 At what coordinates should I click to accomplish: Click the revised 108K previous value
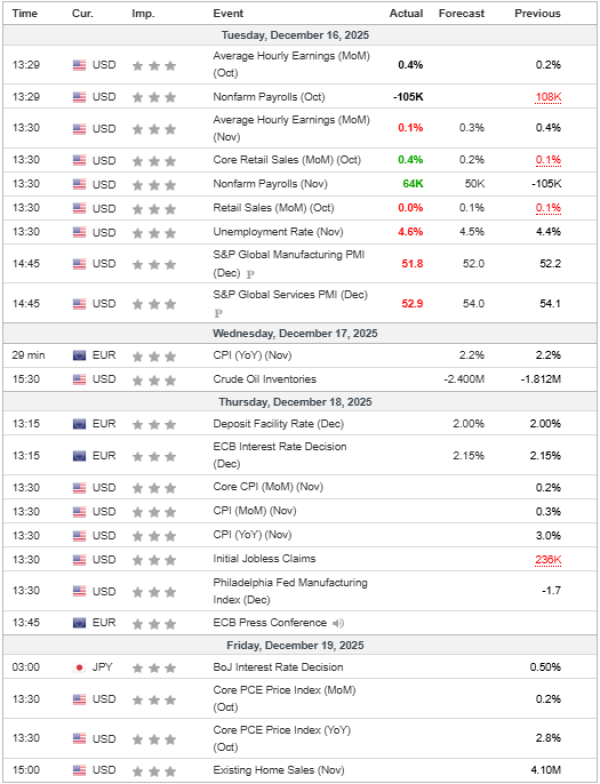[548, 97]
